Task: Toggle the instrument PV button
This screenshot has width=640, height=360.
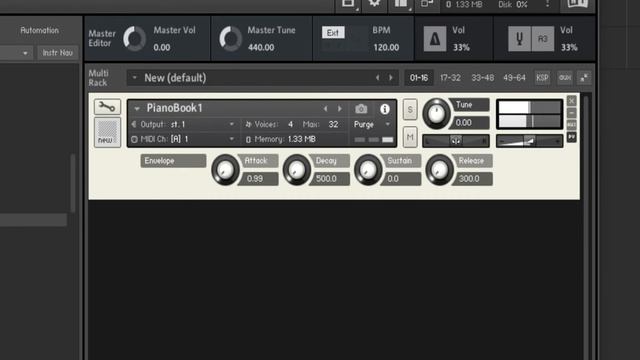Action: pos(571,137)
